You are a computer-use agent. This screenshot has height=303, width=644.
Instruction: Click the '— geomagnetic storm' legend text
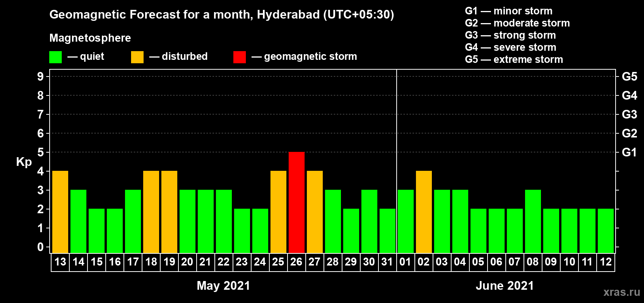click(304, 56)
